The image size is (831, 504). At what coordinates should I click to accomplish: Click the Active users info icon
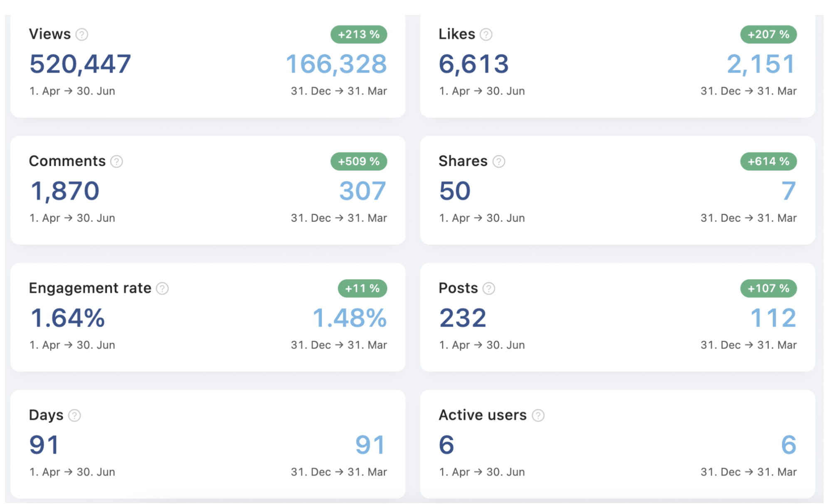point(539,415)
